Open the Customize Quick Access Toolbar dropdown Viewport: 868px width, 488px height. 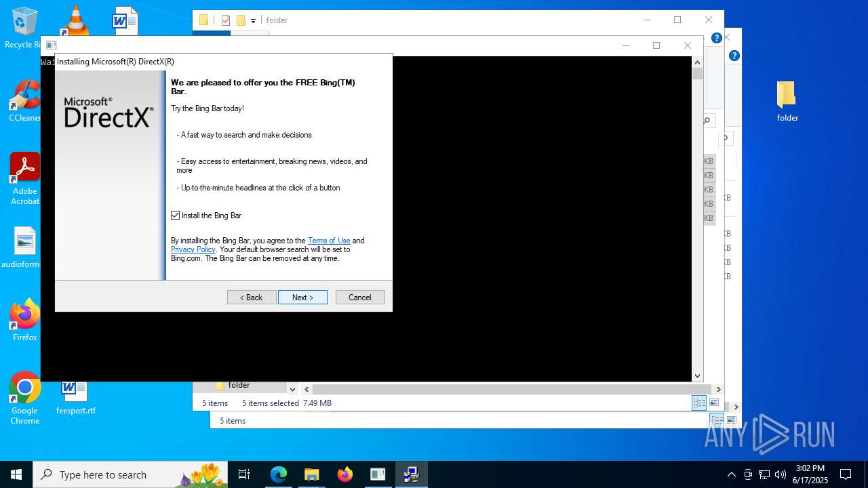tap(253, 21)
